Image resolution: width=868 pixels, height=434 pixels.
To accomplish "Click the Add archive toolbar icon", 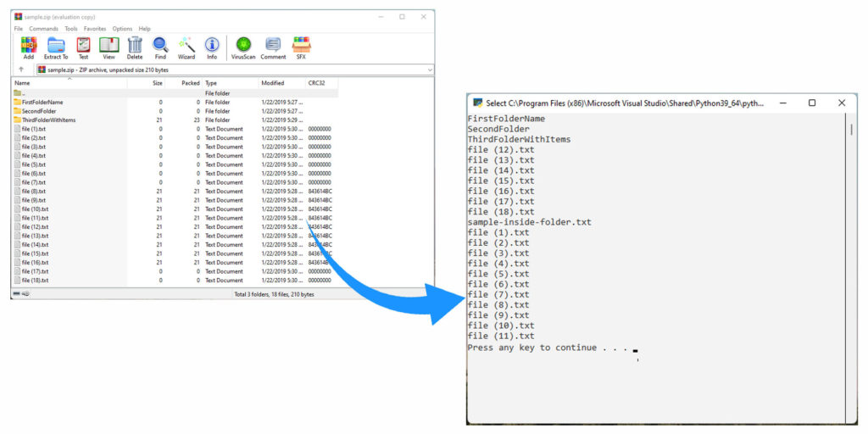I will (x=29, y=47).
